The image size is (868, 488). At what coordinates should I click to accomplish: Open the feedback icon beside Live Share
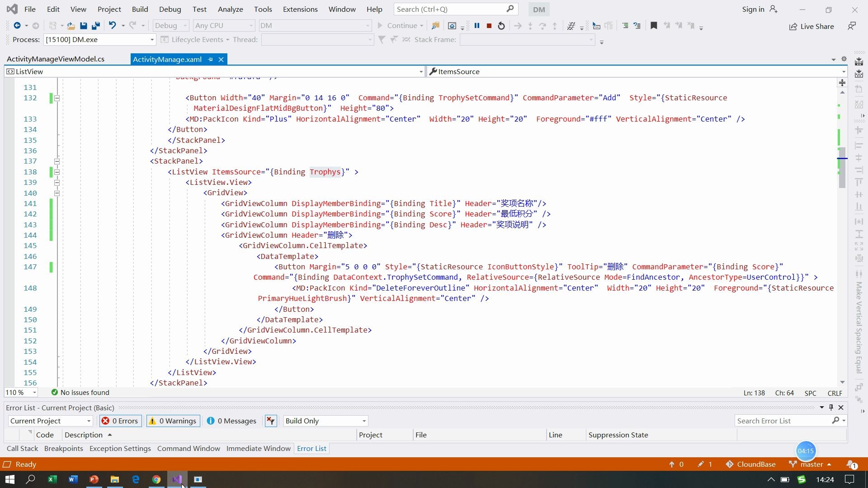(852, 26)
